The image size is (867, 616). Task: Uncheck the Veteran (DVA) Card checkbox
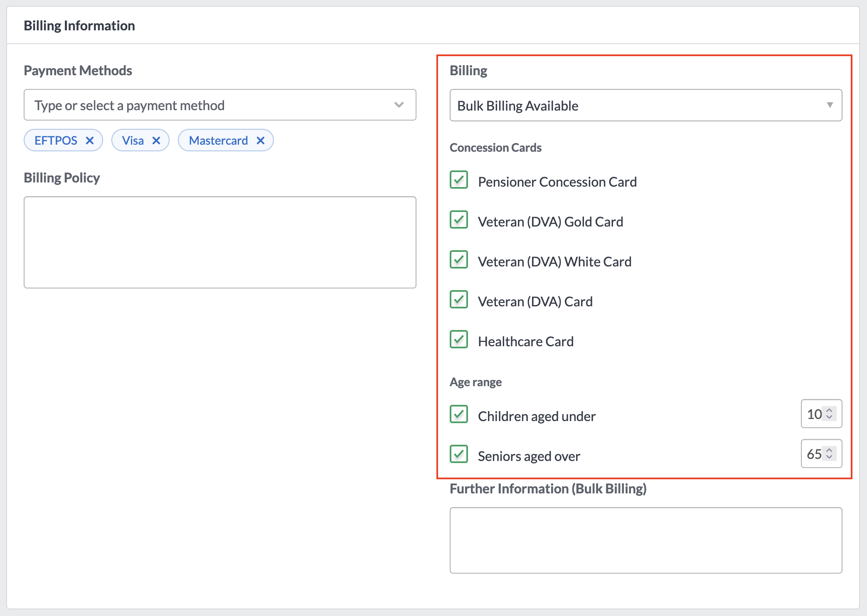pyautogui.click(x=459, y=300)
